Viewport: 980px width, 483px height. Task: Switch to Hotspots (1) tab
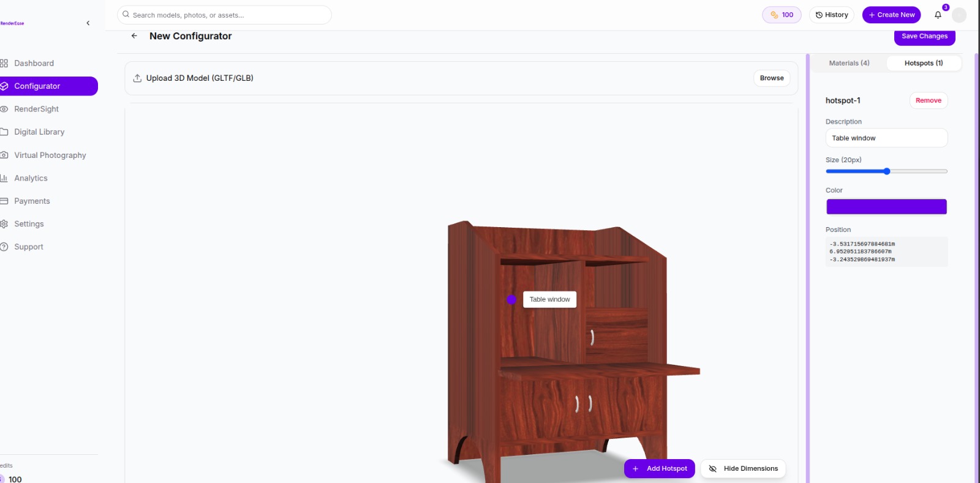(x=924, y=63)
